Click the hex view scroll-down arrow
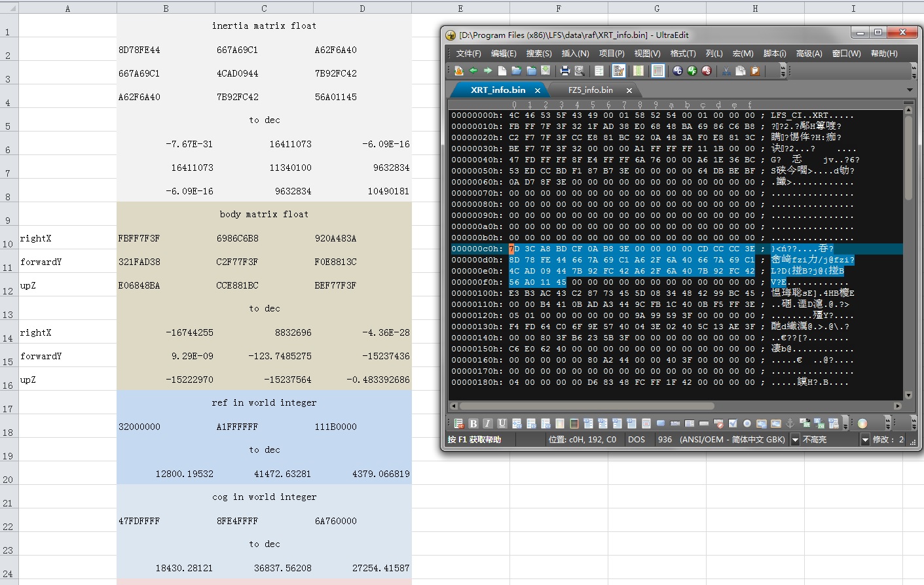 (x=908, y=395)
